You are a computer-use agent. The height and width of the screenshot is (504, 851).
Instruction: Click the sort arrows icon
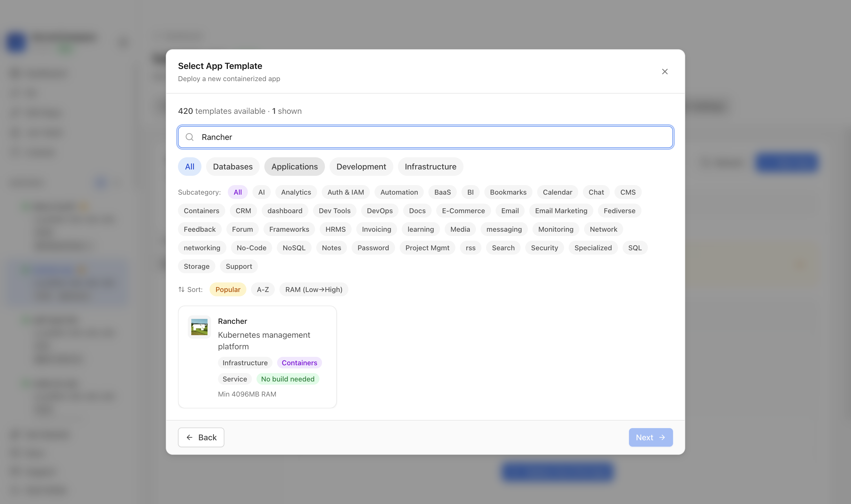click(x=181, y=289)
